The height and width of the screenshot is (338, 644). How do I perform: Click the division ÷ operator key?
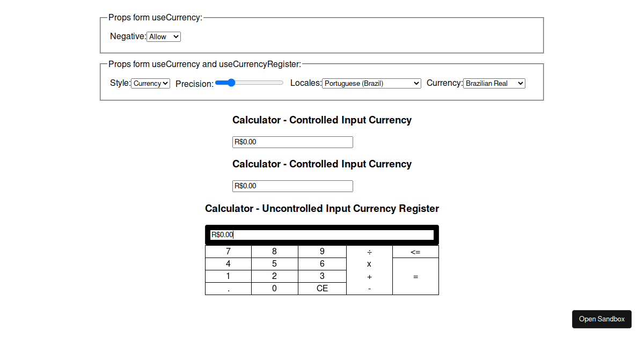coord(369,251)
